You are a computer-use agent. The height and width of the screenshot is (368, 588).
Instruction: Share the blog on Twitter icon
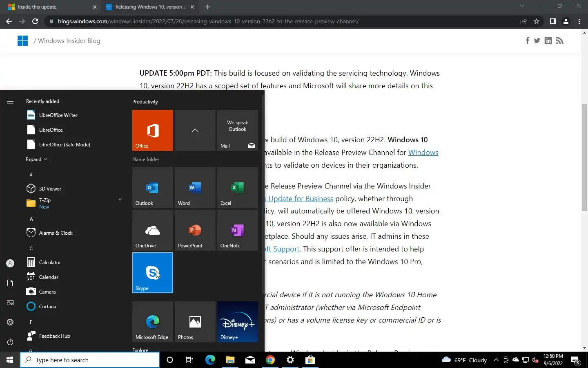click(537, 40)
